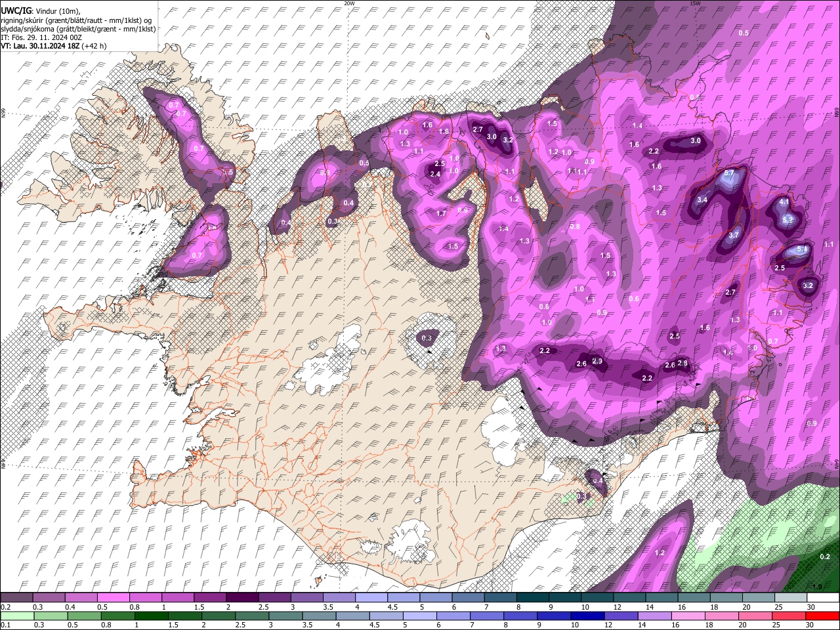Click the upper legend swatch between 0.2 and 0.3

tap(16, 598)
